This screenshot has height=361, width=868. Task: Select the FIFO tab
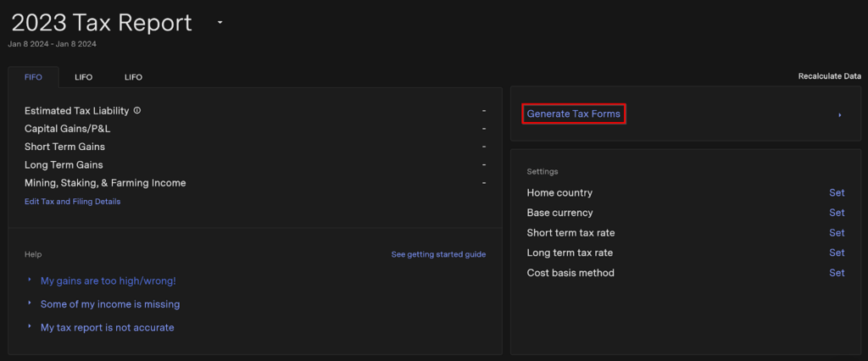pyautogui.click(x=33, y=77)
